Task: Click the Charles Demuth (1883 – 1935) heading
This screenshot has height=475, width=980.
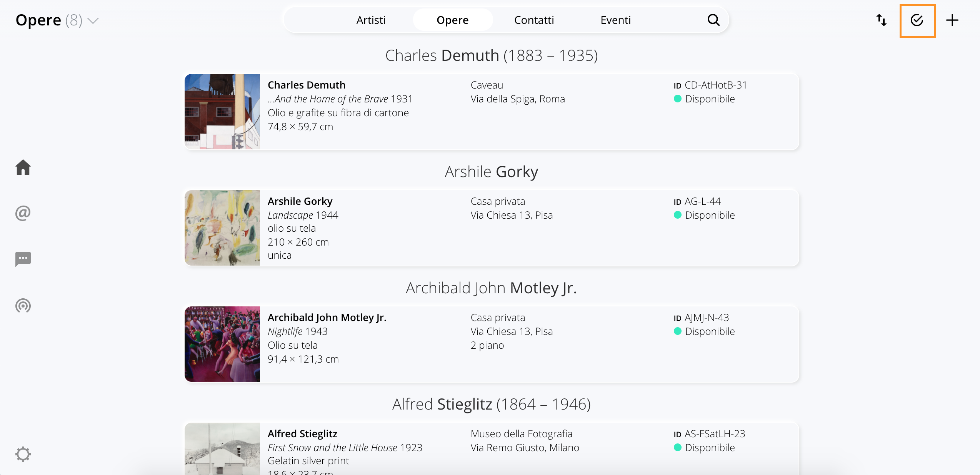Action: [x=492, y=55]
